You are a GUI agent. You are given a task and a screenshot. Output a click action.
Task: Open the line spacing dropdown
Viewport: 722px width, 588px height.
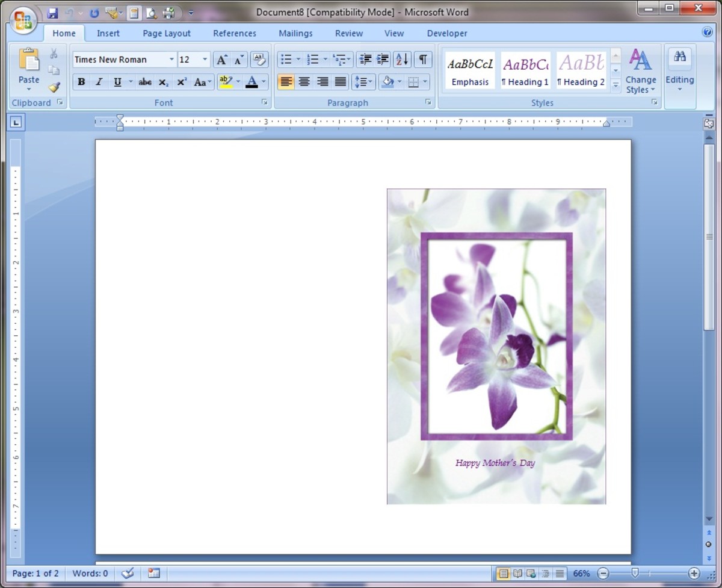[363, 82]
